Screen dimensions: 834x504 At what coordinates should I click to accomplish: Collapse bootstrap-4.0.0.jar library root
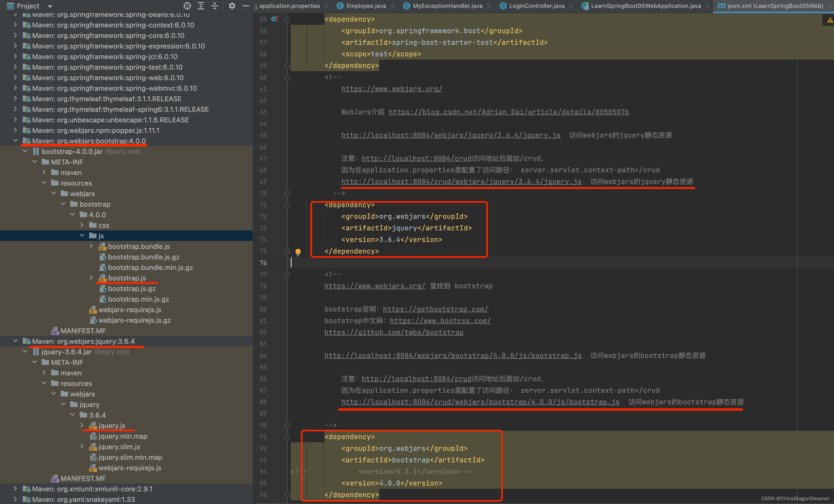[x=25, y=151]
